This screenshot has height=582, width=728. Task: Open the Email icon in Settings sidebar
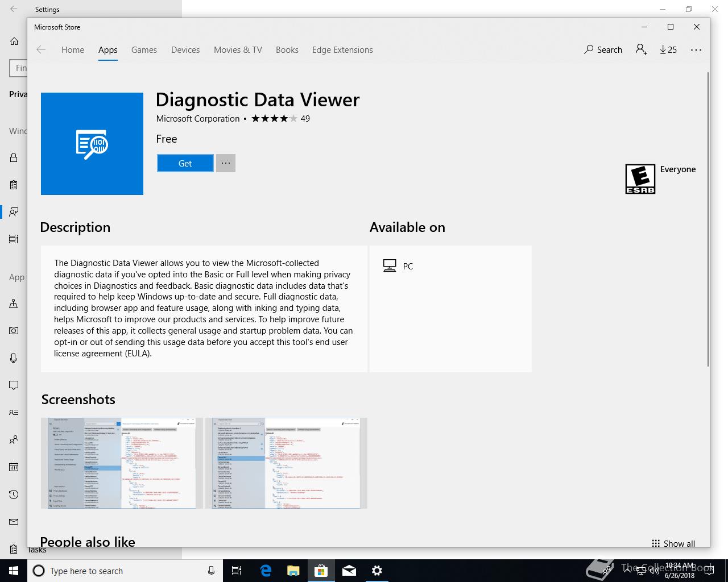click(14, 522)
